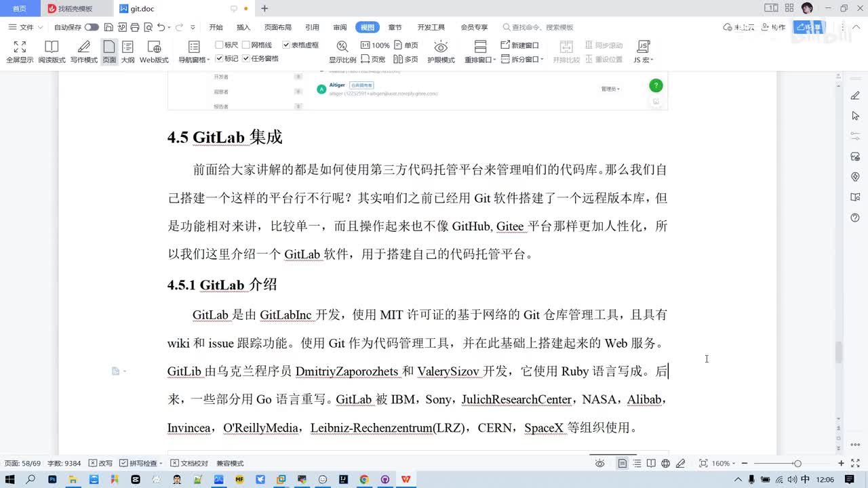
Task: Switch to web view globe in status bar
Action: [x=666, y=463]
